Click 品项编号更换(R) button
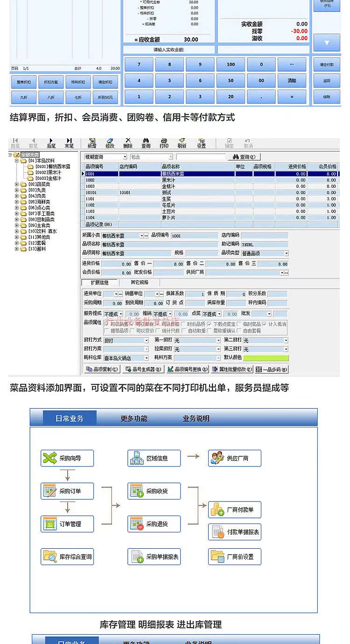 (188, 369)
